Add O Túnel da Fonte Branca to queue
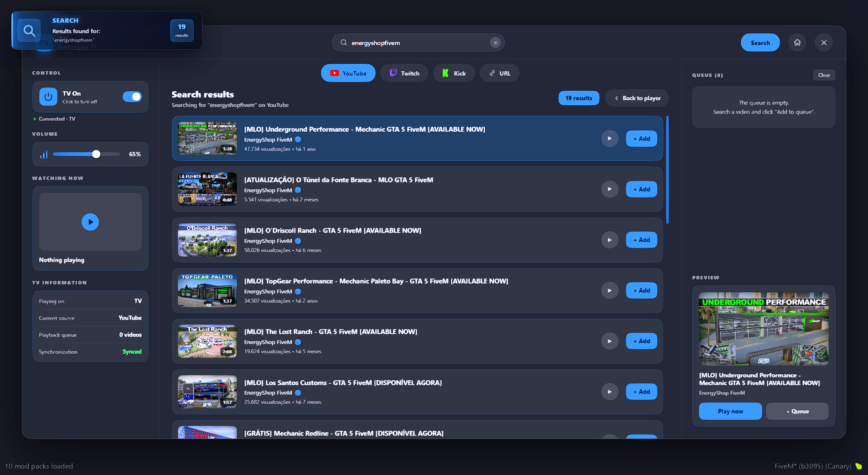The width and height of the screenshot is (868, 475). coord(641,189)
